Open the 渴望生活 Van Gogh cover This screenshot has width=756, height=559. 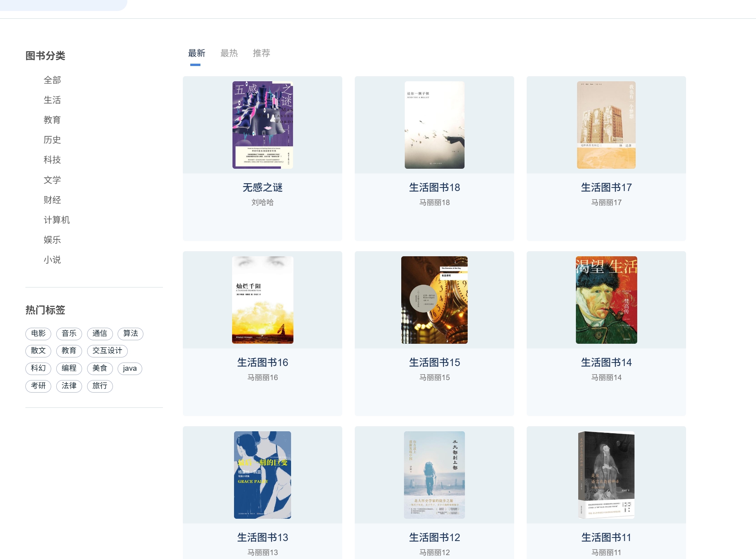click(x=606, y=300)
